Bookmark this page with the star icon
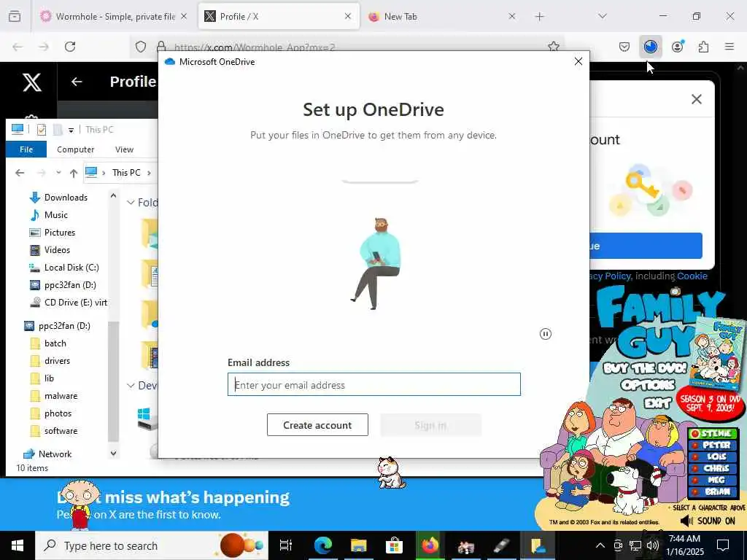Viewport: 747px width, 560px height. click(554, 47)
